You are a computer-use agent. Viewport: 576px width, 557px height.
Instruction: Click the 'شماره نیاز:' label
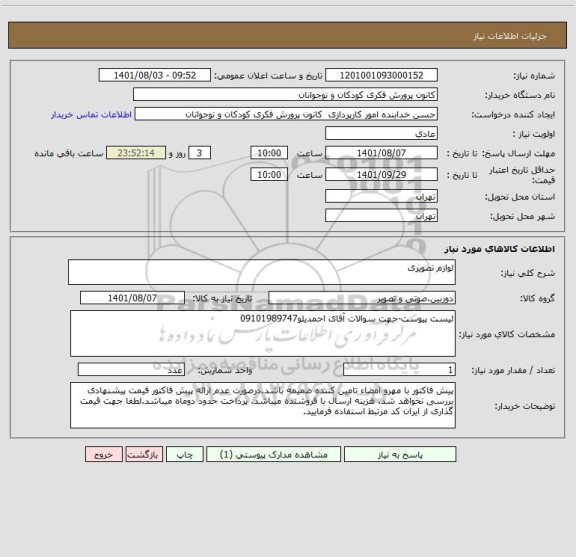(x=534, y=76)
